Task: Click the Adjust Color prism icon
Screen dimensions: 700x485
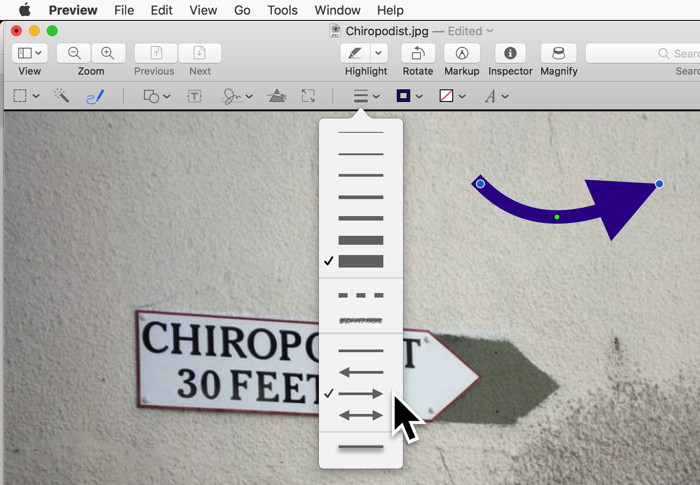Action: pyautogui.click(x=277, y=96)
